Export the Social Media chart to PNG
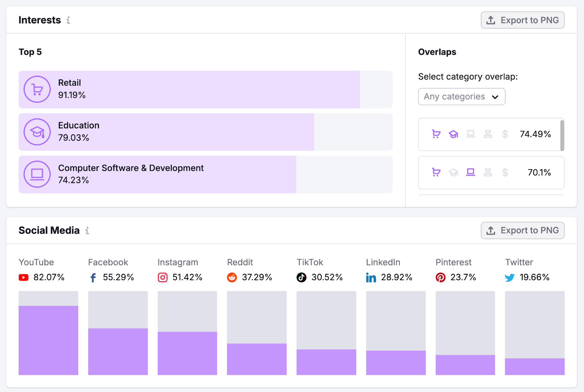584x392 pixels. (x=522, y=230)
